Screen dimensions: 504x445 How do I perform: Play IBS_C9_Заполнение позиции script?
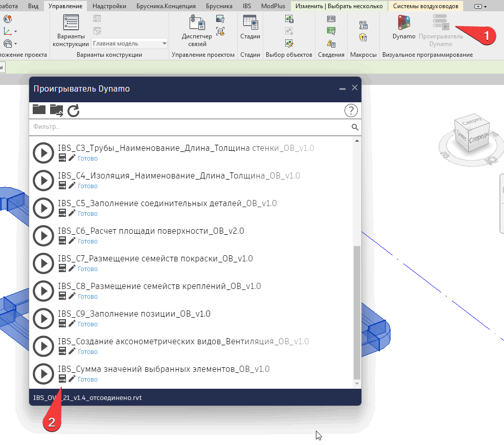tap(43, 319)
